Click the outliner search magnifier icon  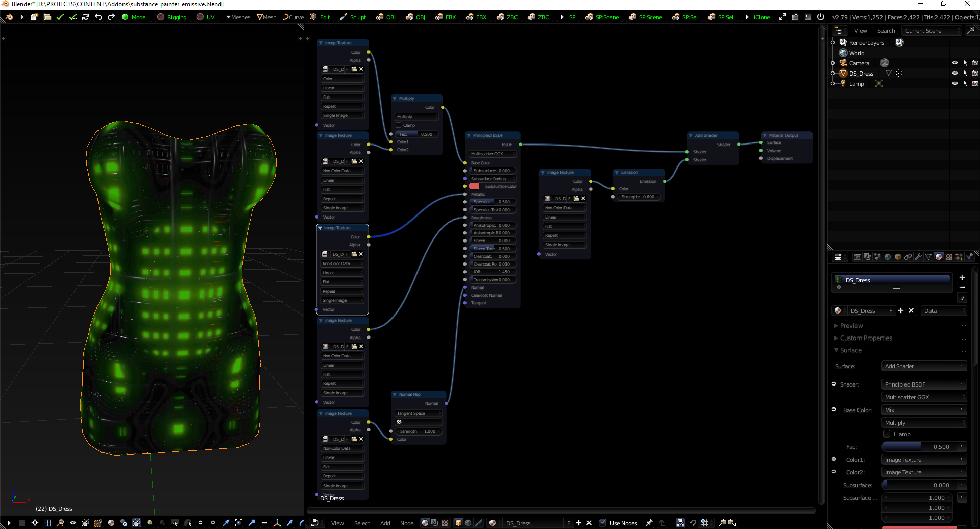tap(971, 31)
